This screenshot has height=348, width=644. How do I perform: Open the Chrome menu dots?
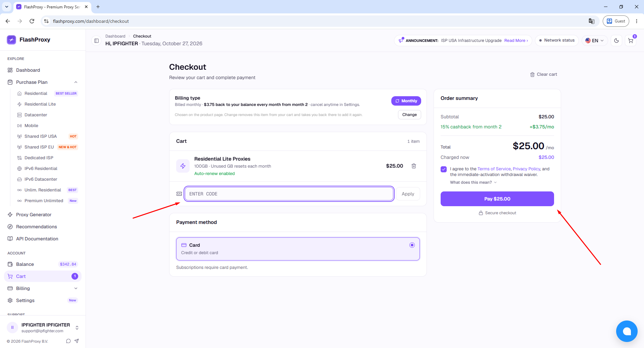637,21
